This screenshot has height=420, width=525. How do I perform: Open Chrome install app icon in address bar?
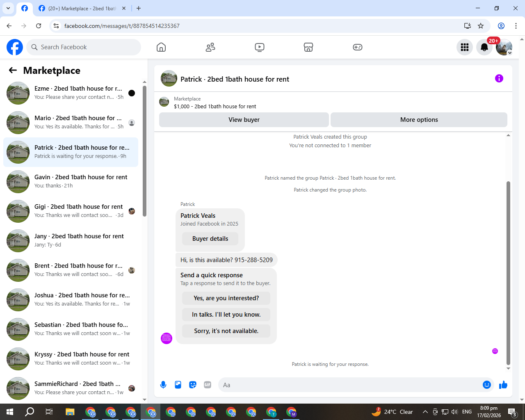(467, 26)
